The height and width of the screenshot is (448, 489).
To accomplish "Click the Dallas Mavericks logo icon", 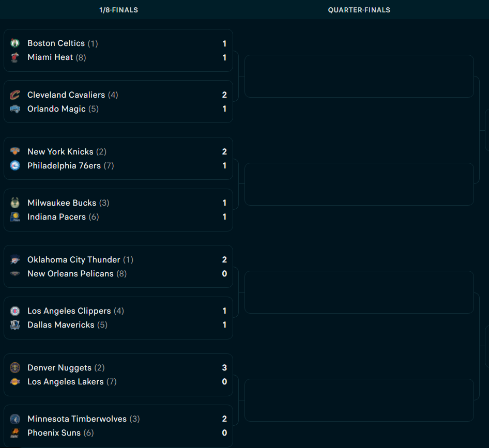I will [x=15, y=325].
